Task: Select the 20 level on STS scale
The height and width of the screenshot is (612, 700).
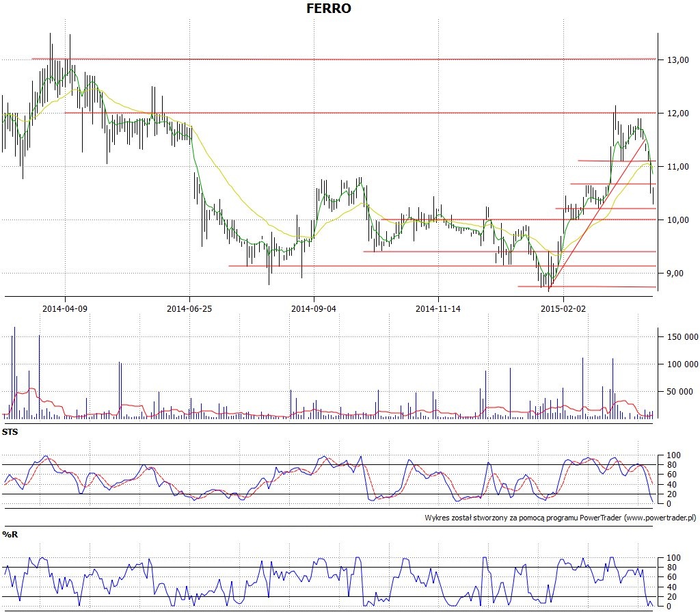Action: 671,494
